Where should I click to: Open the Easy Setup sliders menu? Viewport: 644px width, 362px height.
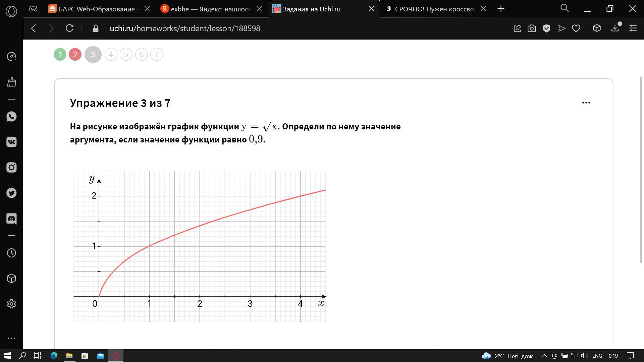tap(633, 28)
